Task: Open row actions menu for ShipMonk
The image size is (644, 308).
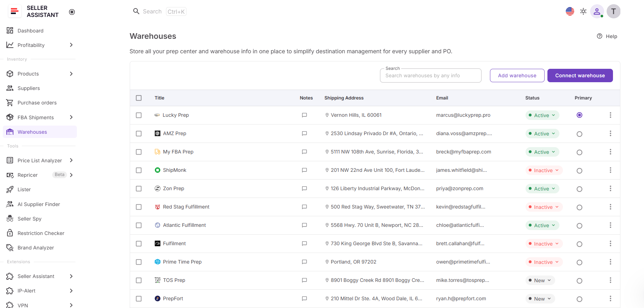Action: (x=611, y=170)
